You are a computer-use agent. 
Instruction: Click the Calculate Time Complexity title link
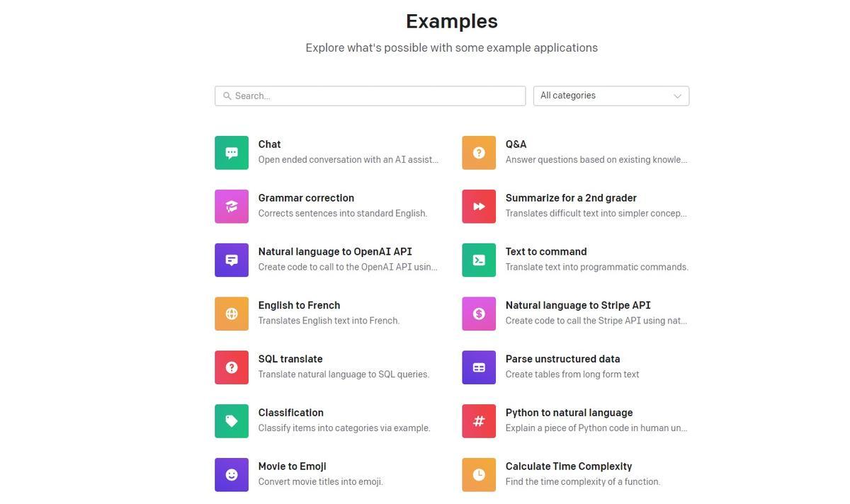pyautogui.click(x=569, y=466)
